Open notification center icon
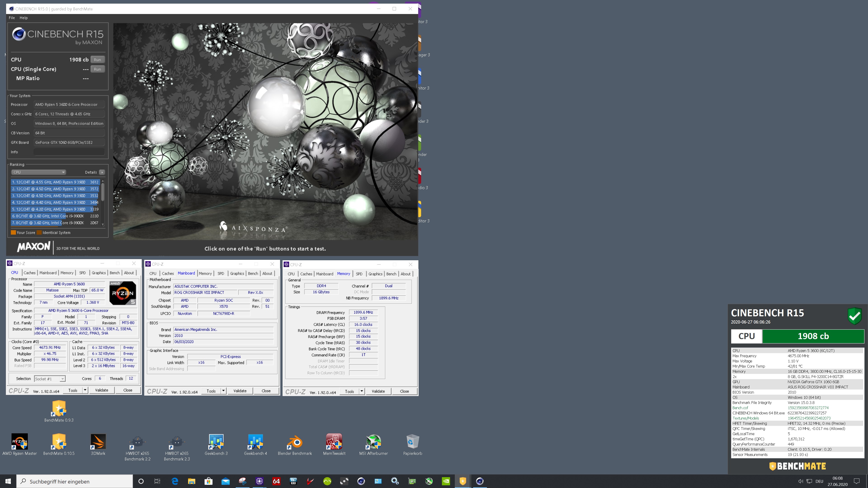The height and width of the screenshot is (488, 868). click(x=856, y=481)
